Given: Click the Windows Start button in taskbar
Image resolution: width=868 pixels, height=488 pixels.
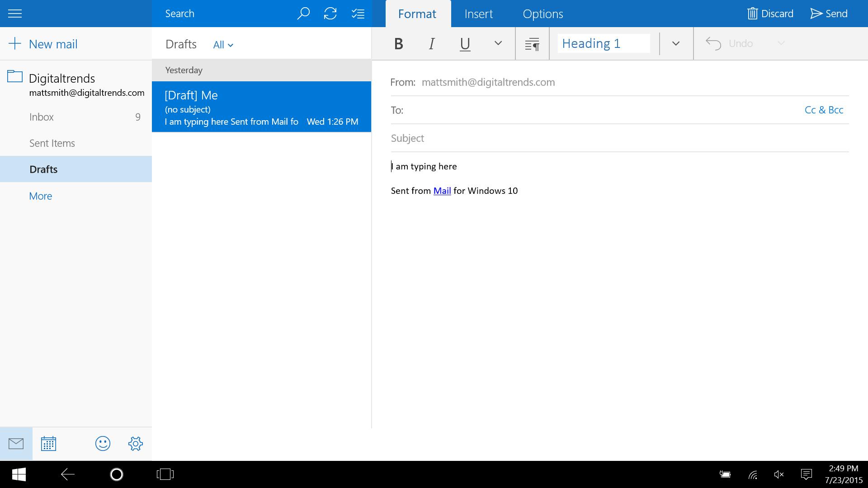Looking at the screenshot, I should (18, 474).
